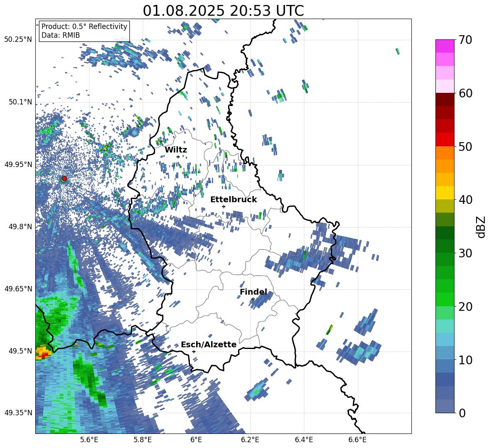Click the Data: RMIB text
Image resolution: width=491 pixels, height=448 pixels.
[x=61, y=35]
